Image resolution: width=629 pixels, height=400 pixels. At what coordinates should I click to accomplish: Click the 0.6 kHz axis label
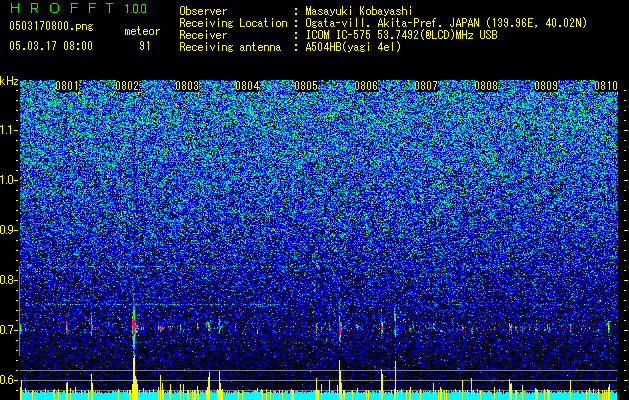pyautogui.click(x=8, y=380)
